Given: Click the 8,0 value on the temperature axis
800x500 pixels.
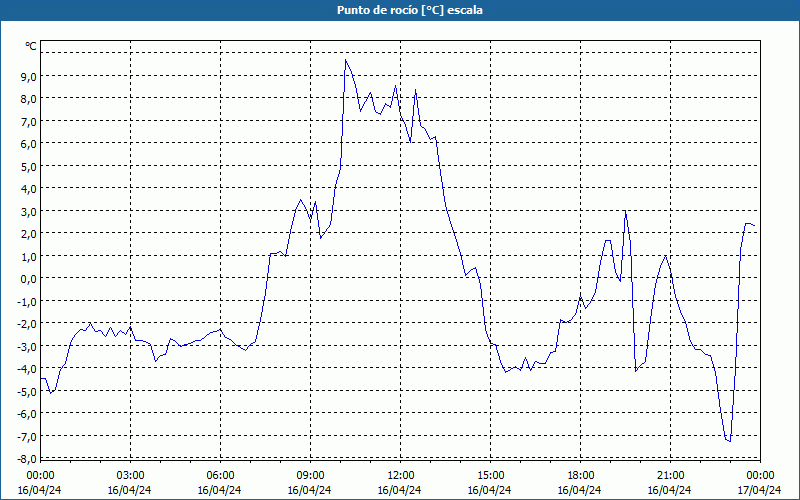Looking at the screenshot, I should (x=28, y=99).
